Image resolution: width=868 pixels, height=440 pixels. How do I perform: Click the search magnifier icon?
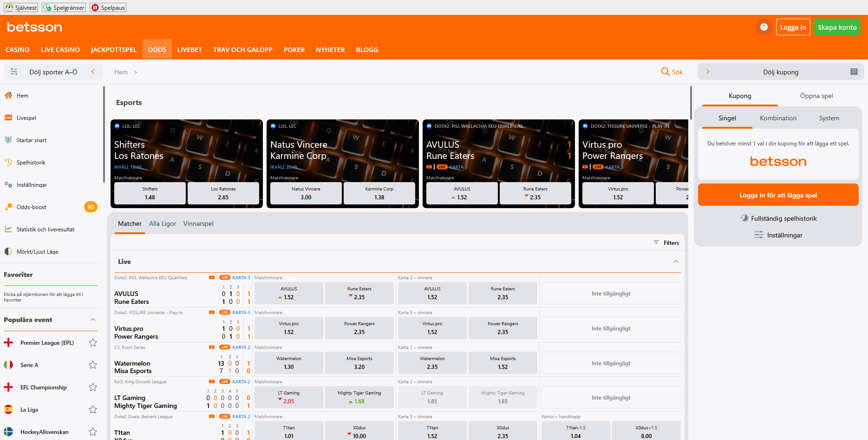coord(665,72)
